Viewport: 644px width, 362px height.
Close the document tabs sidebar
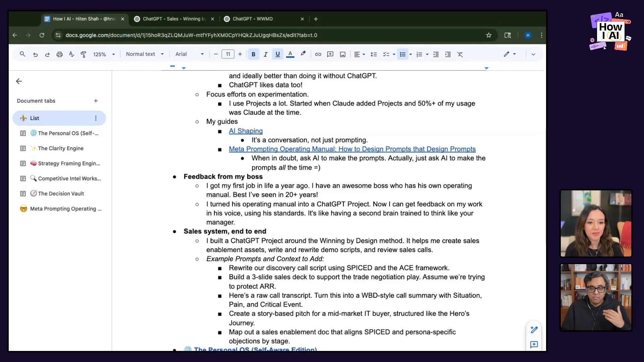(19, 81)
